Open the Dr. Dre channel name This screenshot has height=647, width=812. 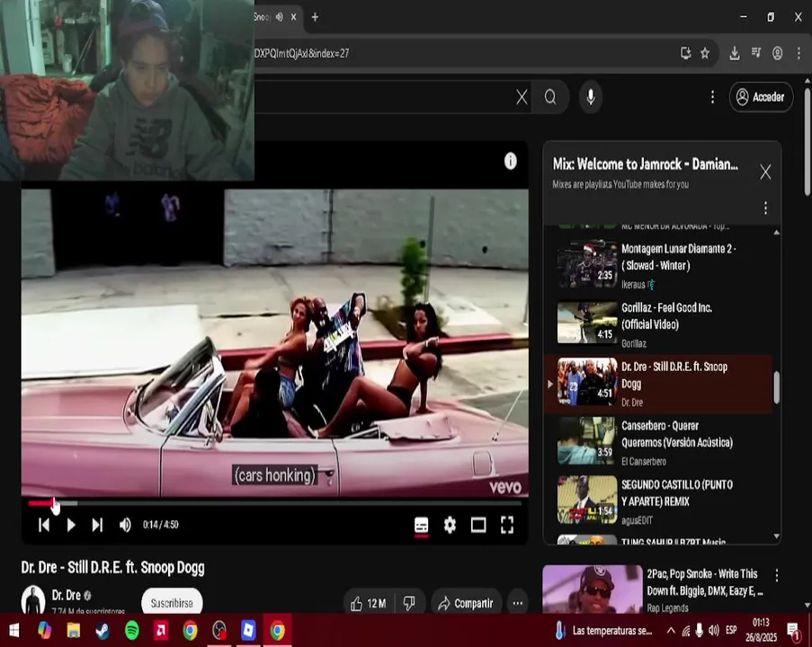coord(66,595)
